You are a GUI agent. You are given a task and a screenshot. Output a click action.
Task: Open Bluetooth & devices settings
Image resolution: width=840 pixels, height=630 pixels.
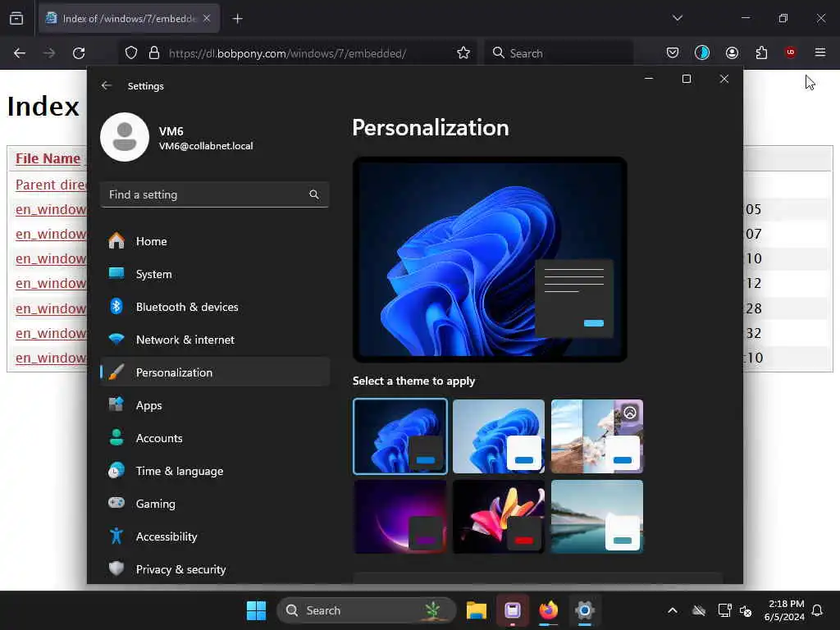pyautogui.click(x=214, y=307)
